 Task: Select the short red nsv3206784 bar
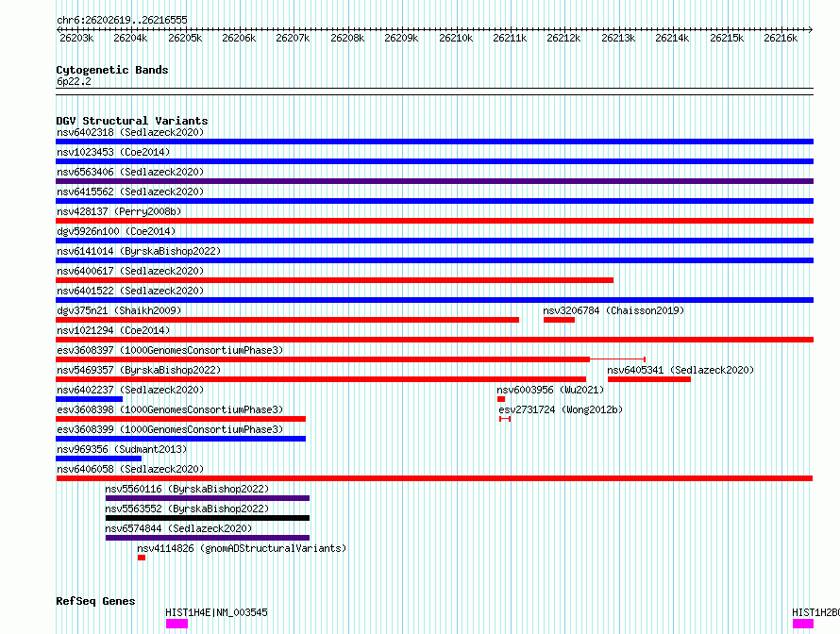559,320
